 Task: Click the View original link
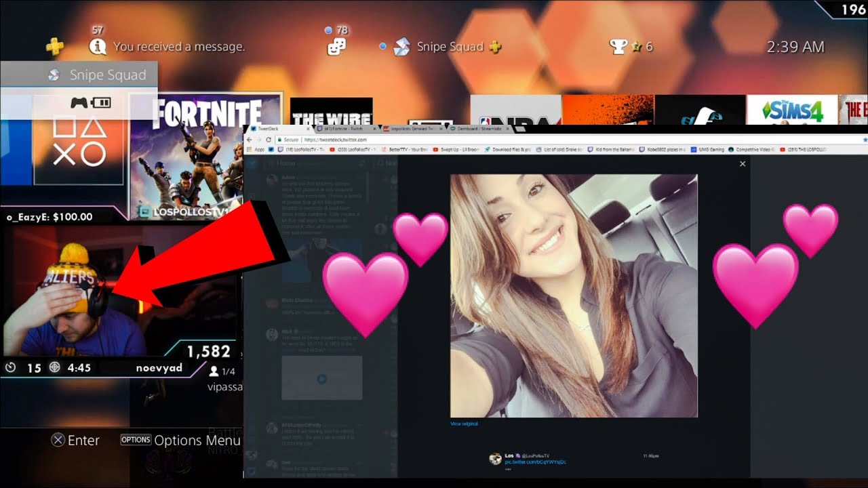[x=464, y=424]
